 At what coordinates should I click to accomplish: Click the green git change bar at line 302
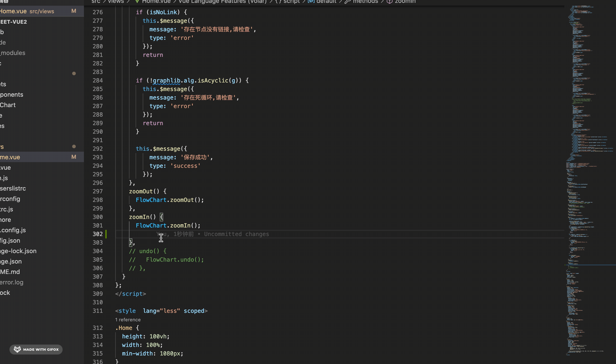coord(106,234)
